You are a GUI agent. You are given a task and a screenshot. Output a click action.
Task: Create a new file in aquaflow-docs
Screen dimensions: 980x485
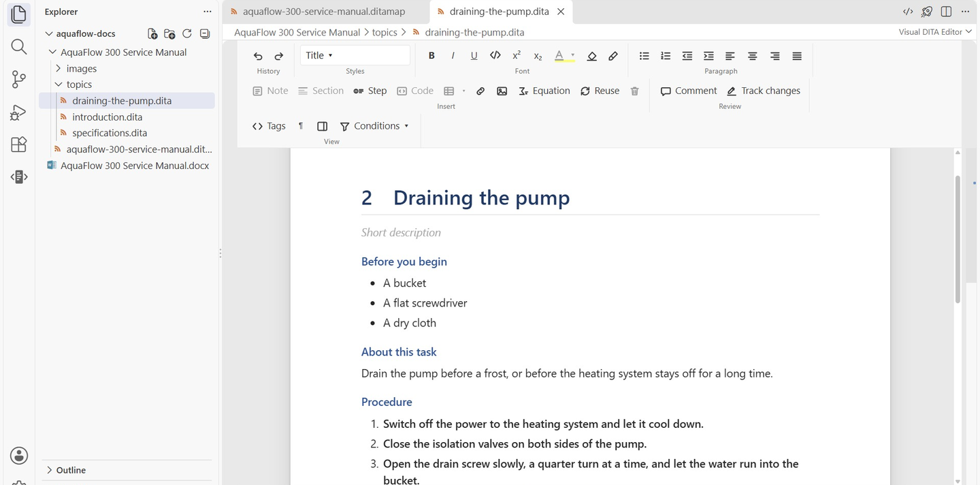(x=152, y=33)
